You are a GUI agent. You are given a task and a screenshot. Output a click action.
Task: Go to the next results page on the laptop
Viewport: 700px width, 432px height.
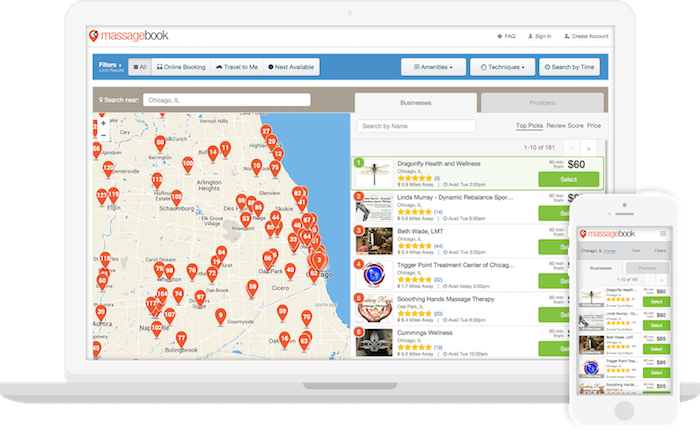tap(588, 148)
